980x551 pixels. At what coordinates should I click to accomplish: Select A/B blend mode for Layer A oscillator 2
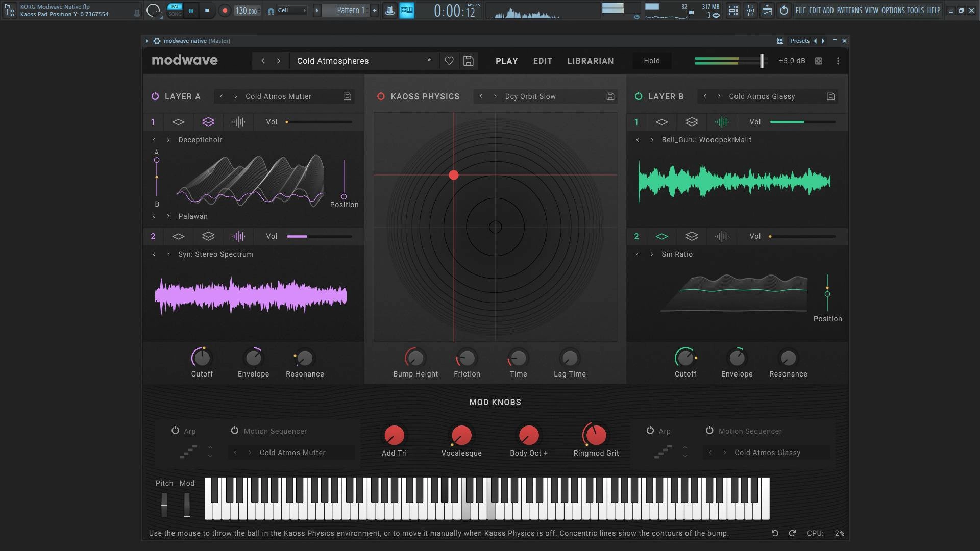[x=208, y=236]
